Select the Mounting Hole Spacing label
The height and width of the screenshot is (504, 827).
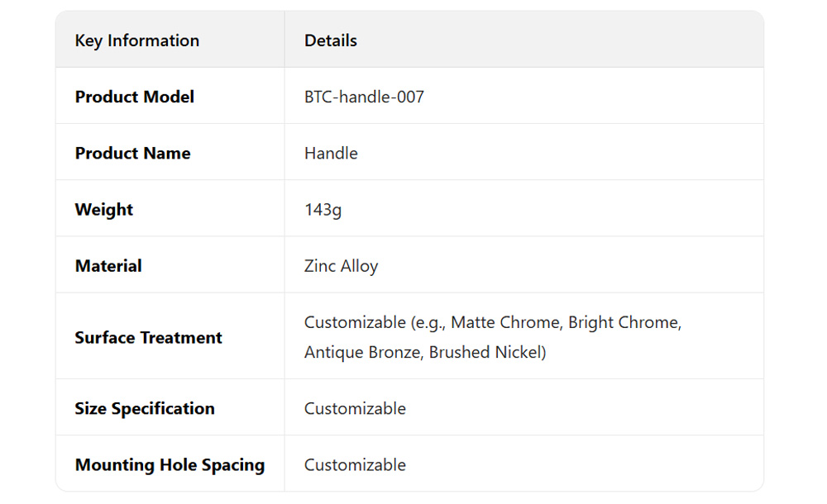pos(170,464)
